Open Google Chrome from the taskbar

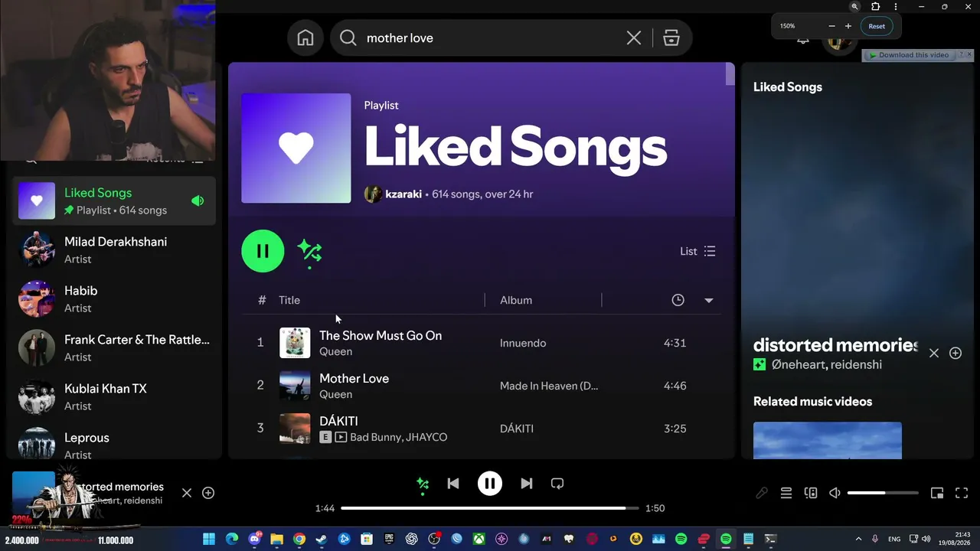pos(299,539)
